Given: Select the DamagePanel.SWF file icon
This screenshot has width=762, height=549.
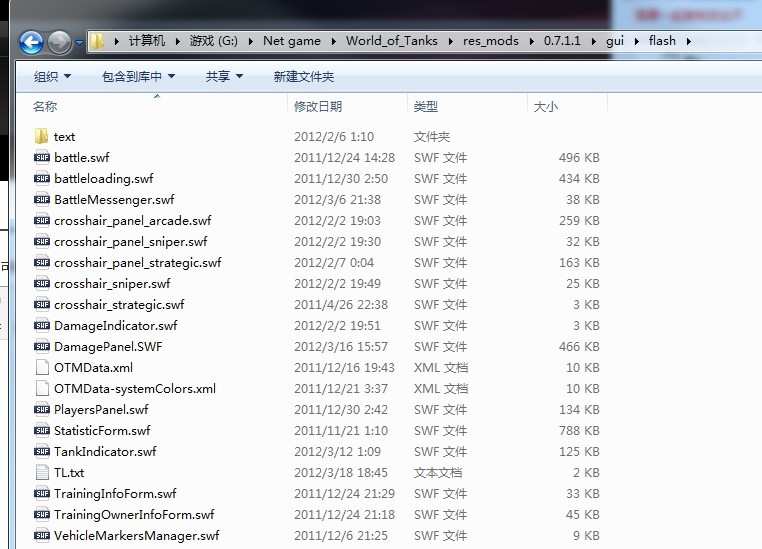Looking at the screenshot, I should [x=41, y=346].
